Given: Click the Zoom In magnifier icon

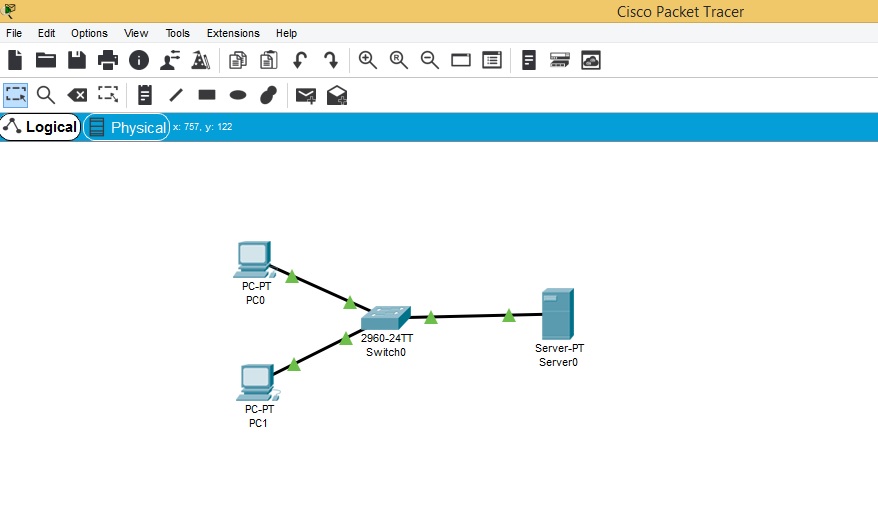Looking at the screenshot, I should 368,60.
